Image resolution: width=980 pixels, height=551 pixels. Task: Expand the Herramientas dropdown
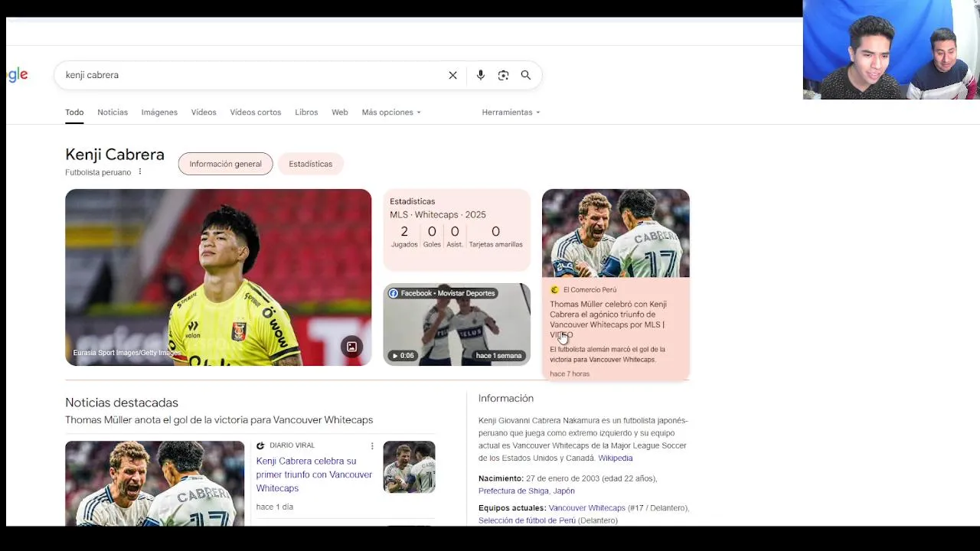[511, 112]
